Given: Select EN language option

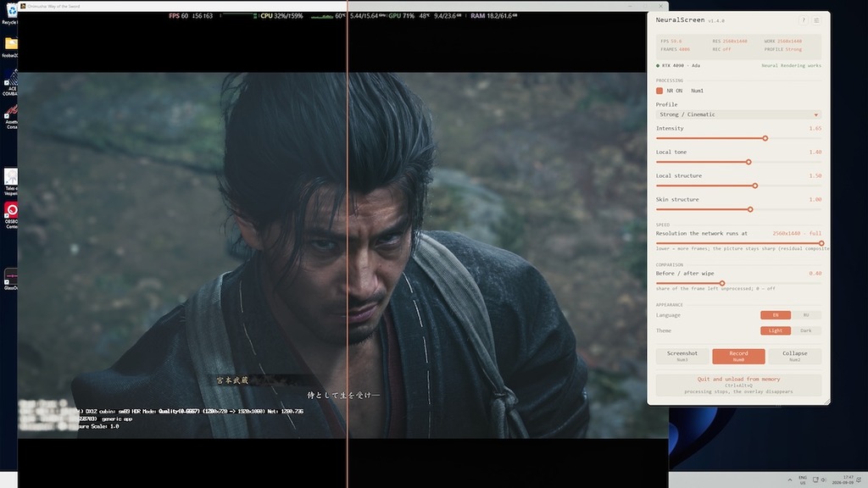Looking at the screenshot, I should click(x=775, y=315).
